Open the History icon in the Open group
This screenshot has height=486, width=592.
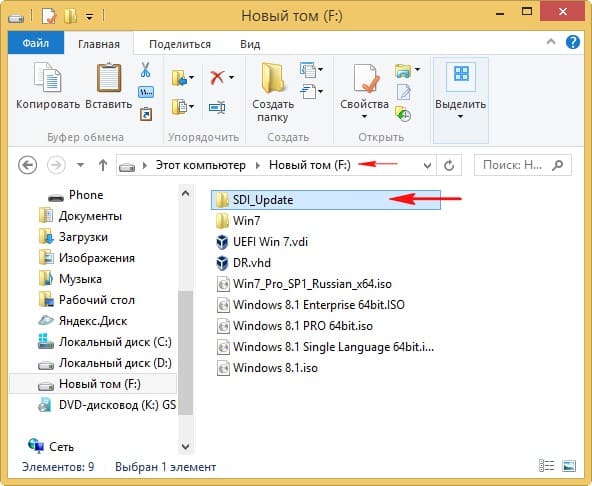pos(403,114)
